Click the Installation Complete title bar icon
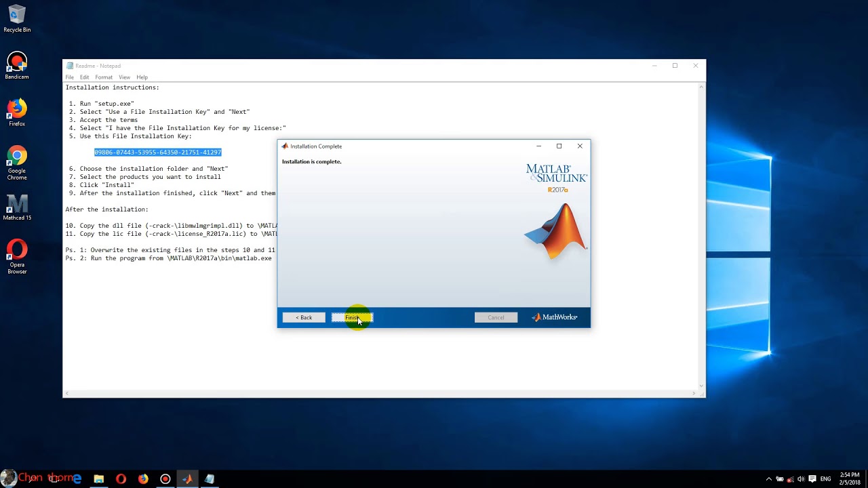 285,146
